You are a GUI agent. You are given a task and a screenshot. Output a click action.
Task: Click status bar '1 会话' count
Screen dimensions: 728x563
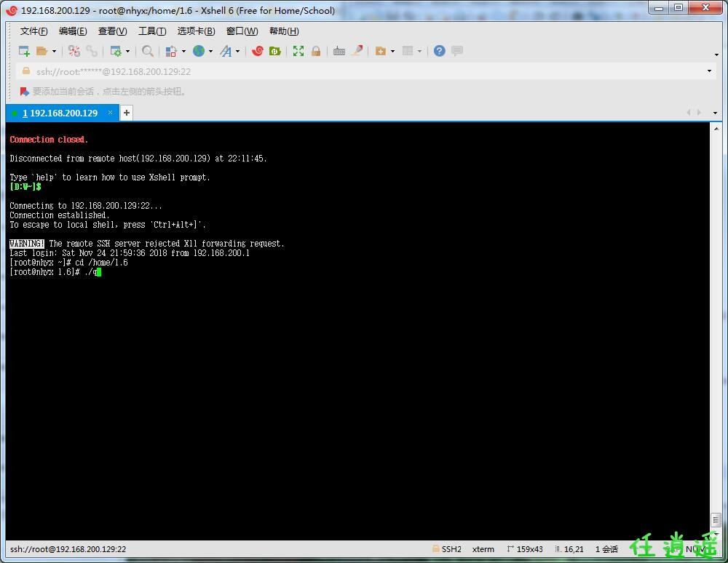click(606, 549)
